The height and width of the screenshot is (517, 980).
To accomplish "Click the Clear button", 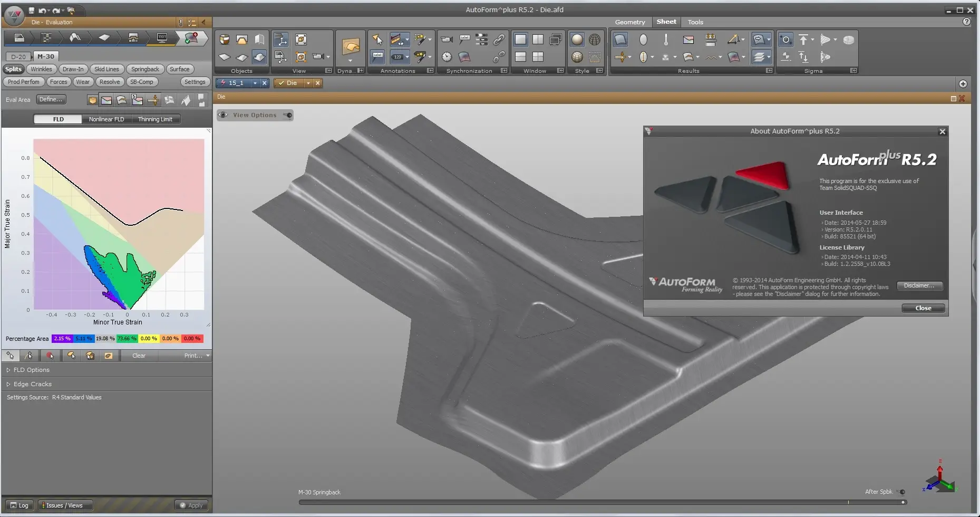I will coord(139,356).
